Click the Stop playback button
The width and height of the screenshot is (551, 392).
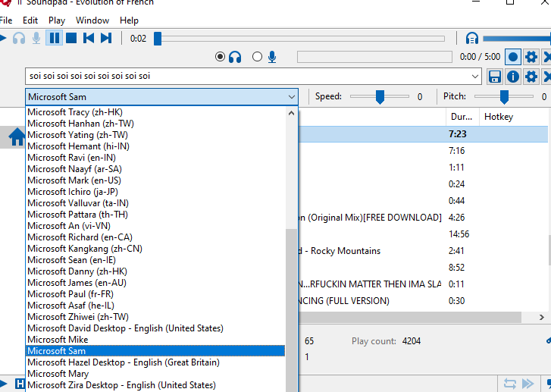[x=71, y=38]
